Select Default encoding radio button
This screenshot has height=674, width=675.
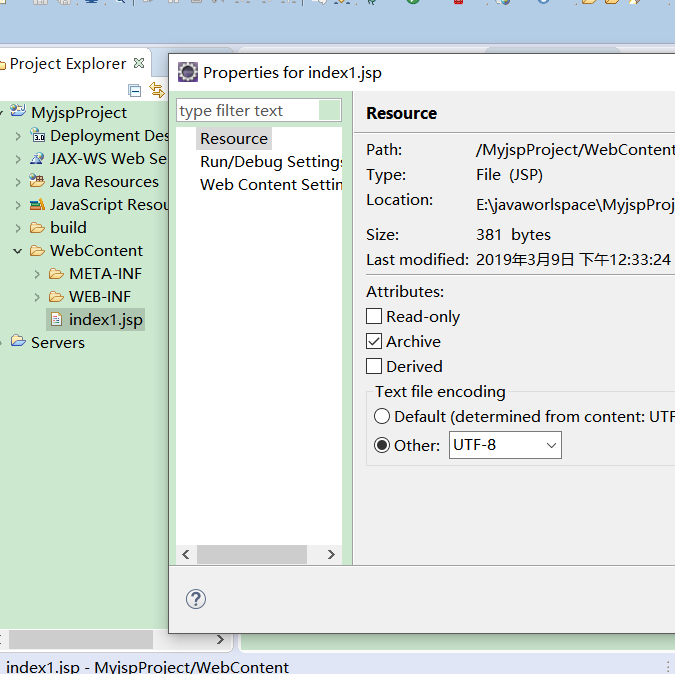(x=382, y=416)
